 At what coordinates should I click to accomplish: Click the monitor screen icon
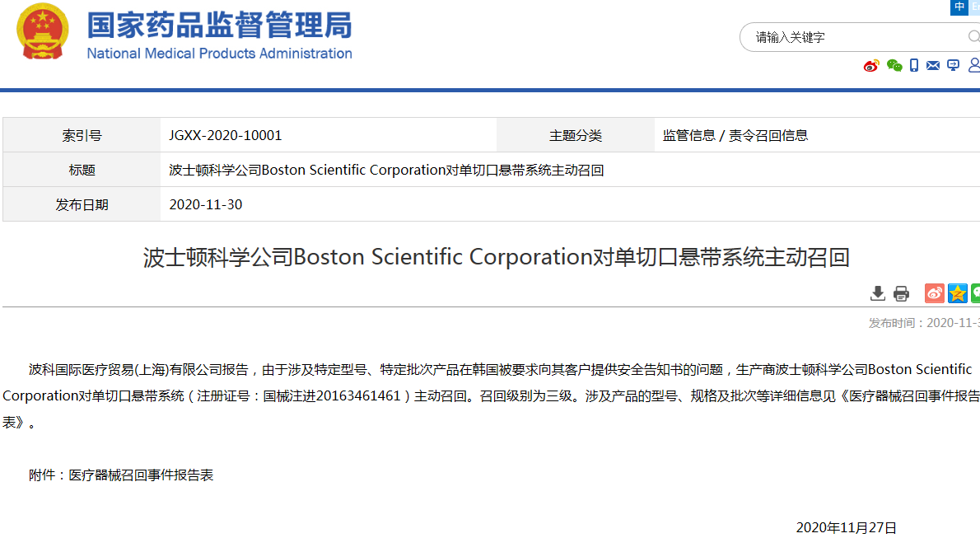(x=953, y=66)
